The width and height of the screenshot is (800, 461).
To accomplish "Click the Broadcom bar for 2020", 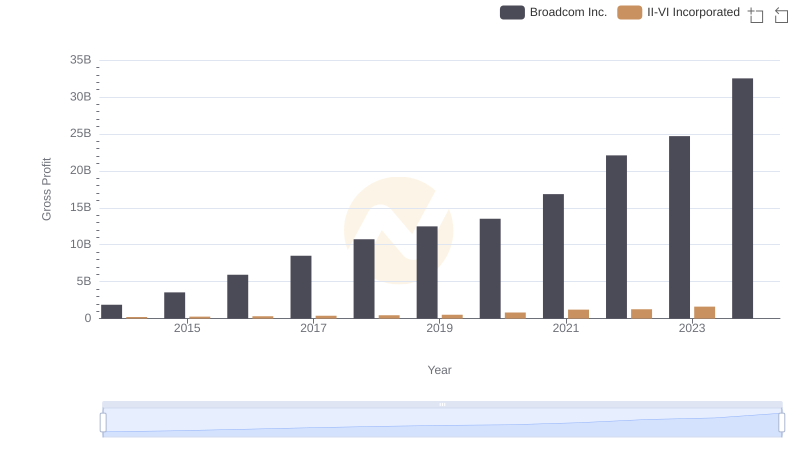I will (490, 269).
